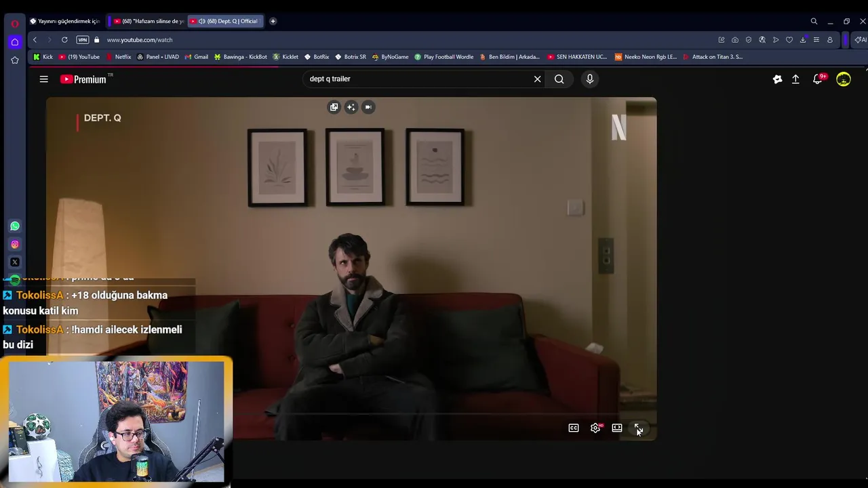Open Instagram in Opera sidebar
Screen dimensions: 868x488
(x=15, y=244)
